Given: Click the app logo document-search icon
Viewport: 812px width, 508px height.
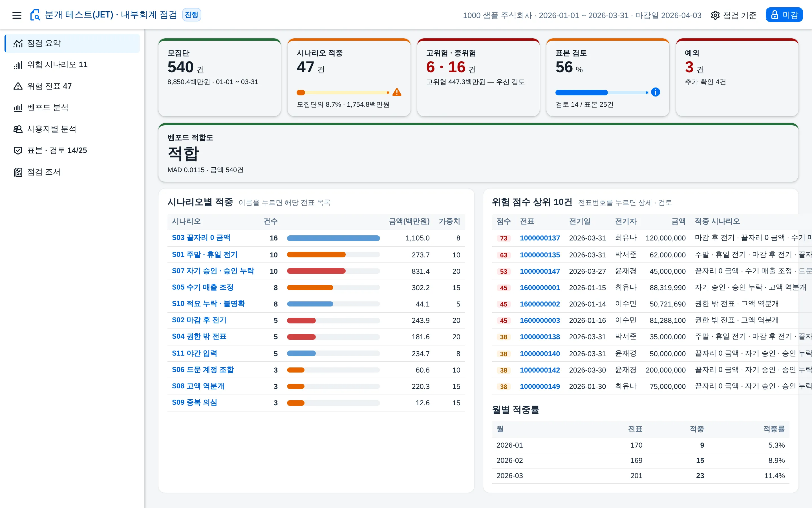Looking at the screenshot, I should (35, 15).
